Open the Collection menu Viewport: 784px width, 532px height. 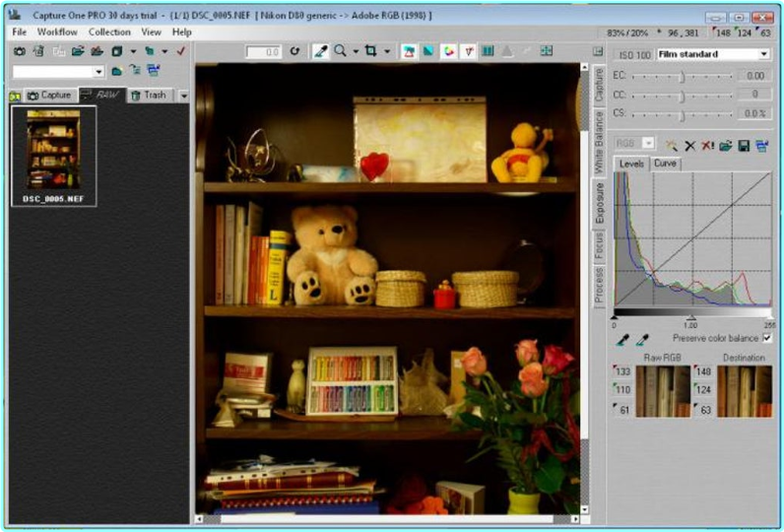109,32
